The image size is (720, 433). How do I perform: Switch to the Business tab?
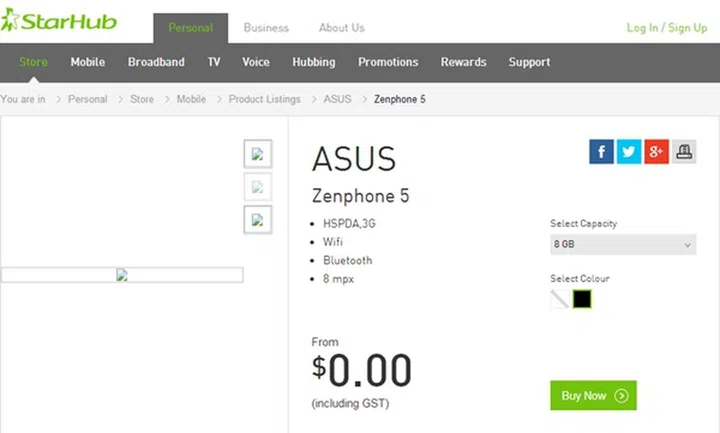pos(266,28)
